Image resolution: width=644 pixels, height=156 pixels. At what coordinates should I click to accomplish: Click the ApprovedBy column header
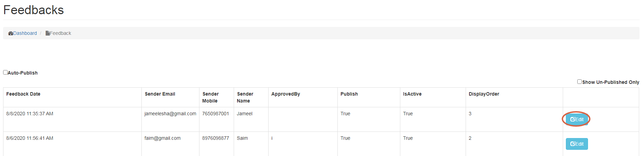click(286, 94)
